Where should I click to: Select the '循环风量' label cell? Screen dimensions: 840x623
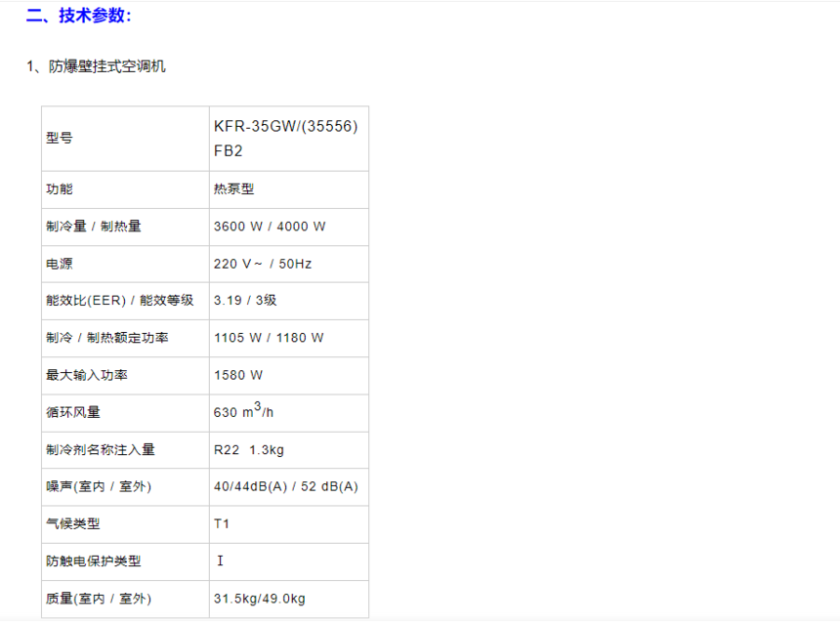125,413
